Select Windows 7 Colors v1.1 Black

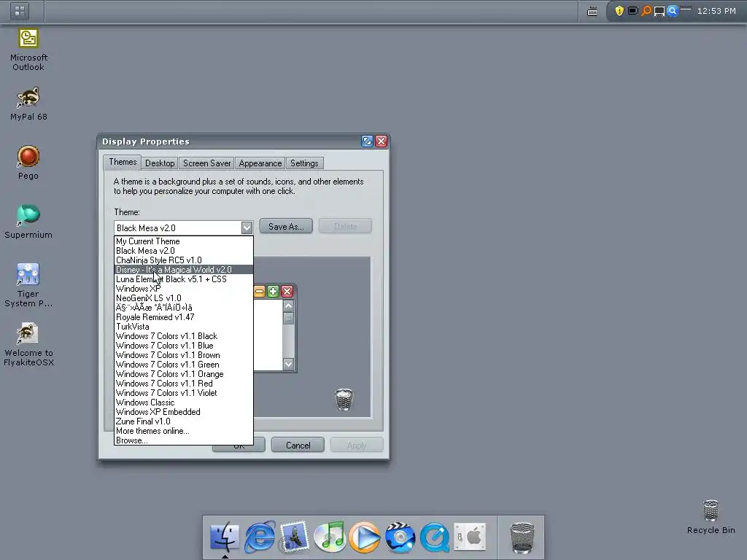click(183, 336)
